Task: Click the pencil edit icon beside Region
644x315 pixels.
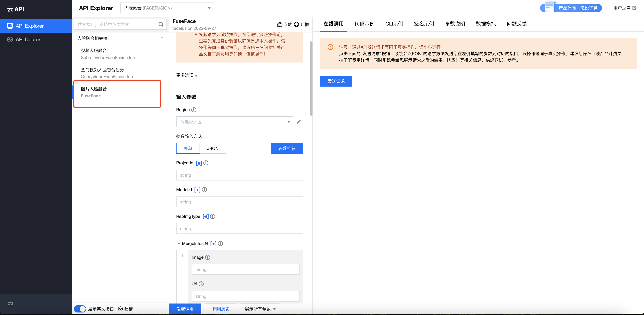Action: 298,122
